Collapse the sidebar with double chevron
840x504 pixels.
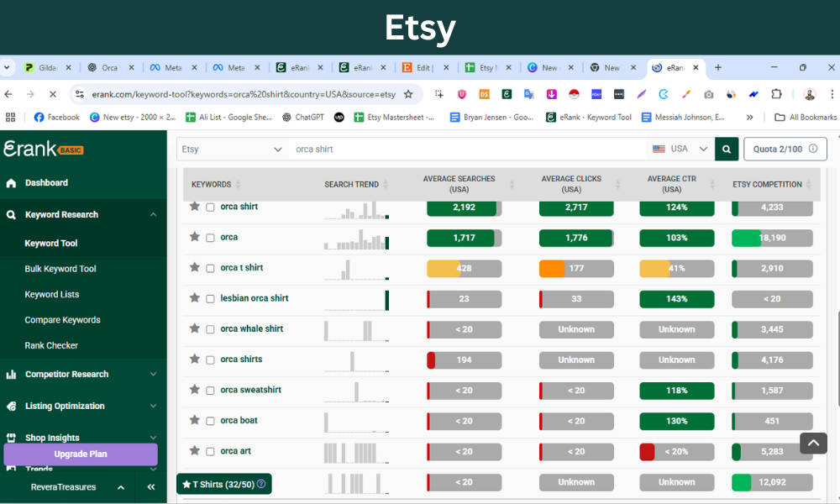click(x=151, y=487)
